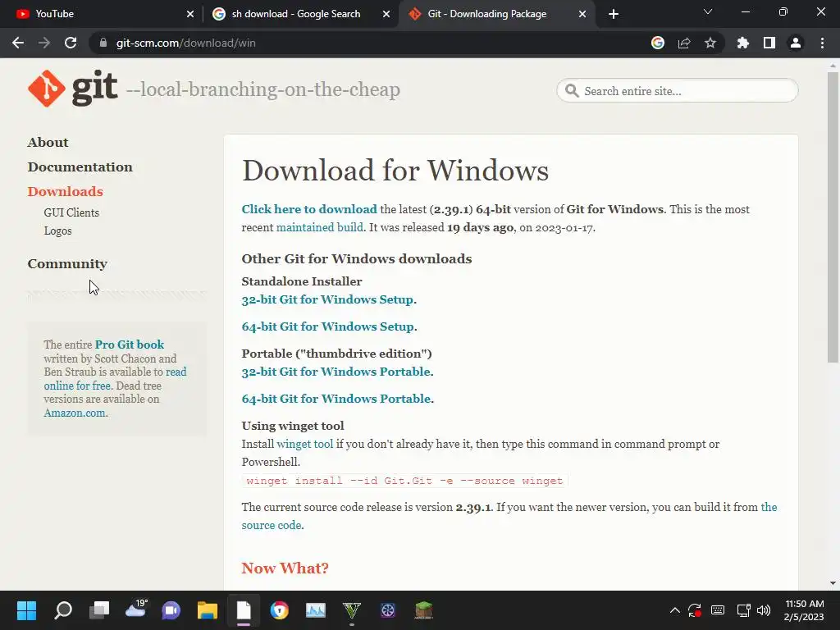The height and width of the screenshot is (630, 840).
Task: Click the network display icon in the tray
Action: (x=743, y=610)
